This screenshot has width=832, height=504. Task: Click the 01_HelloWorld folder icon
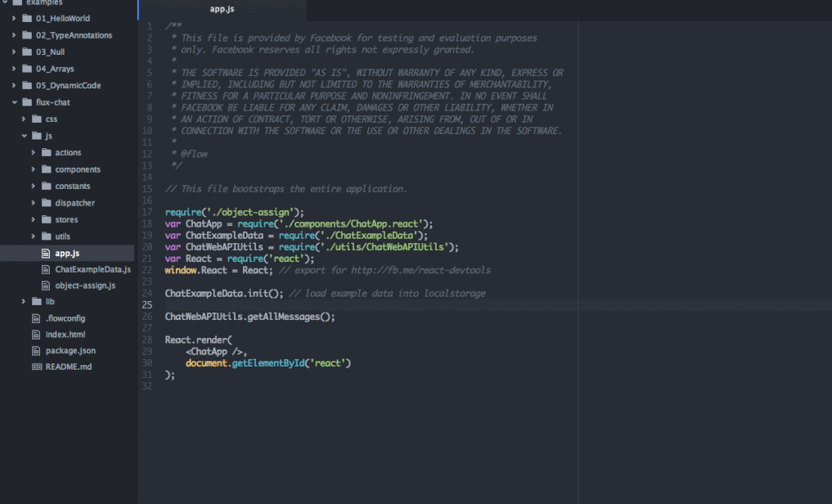pyautogui.click(x=27, y=19)
